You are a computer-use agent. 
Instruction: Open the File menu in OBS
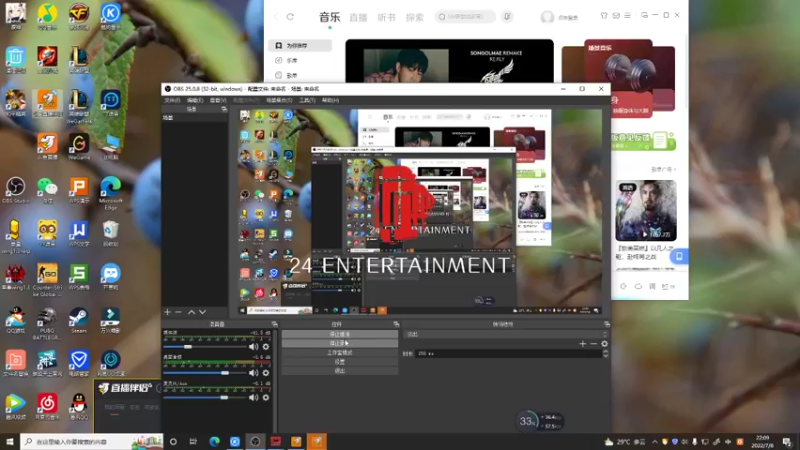tap(172, 101)
